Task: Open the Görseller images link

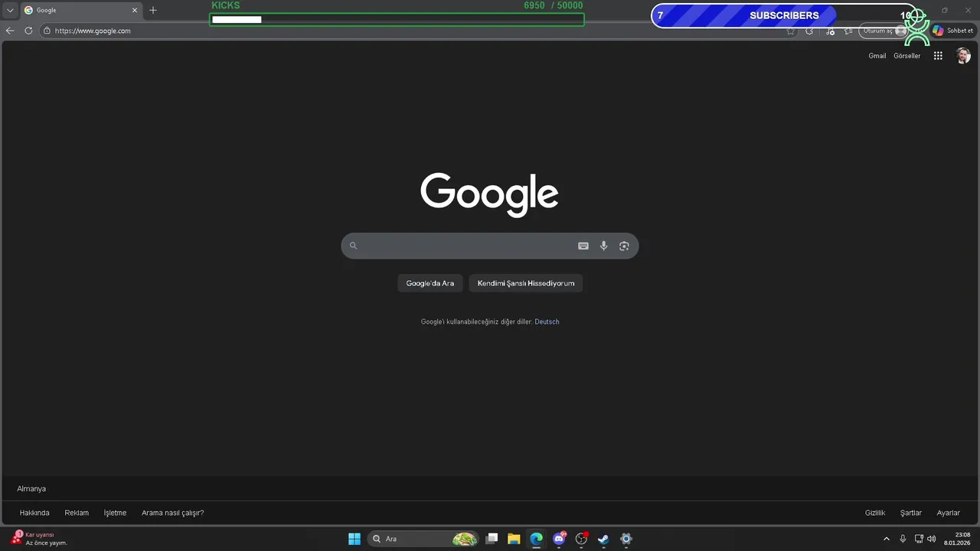Action: 907,56
